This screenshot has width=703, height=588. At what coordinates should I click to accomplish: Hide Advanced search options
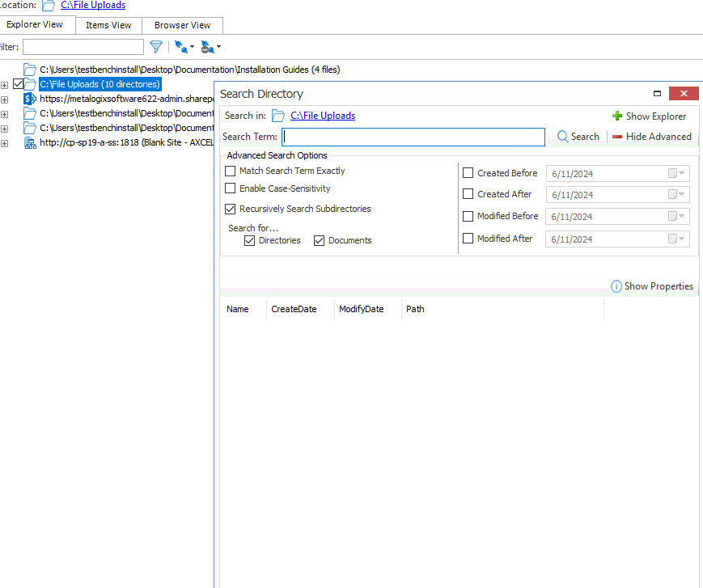[651, 137]
